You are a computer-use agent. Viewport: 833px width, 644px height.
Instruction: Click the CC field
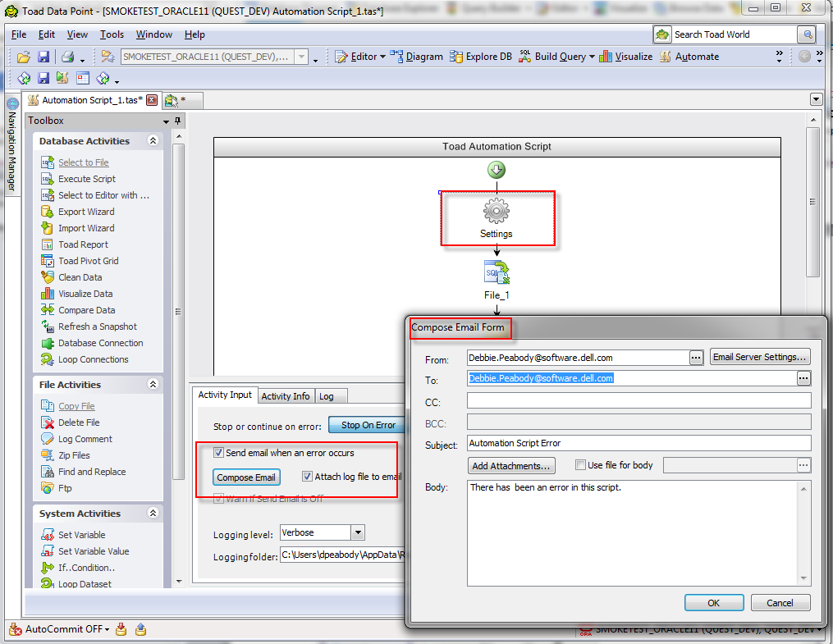(639, 401)
